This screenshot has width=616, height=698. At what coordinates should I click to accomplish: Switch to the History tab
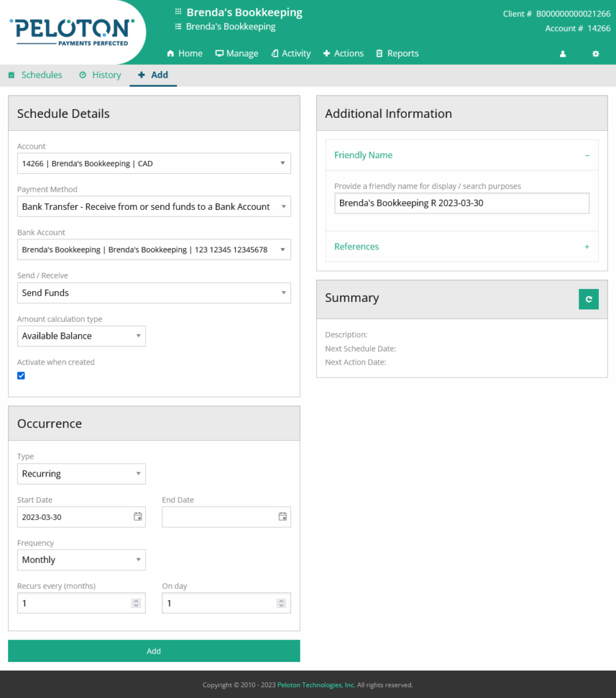(100, 75)
